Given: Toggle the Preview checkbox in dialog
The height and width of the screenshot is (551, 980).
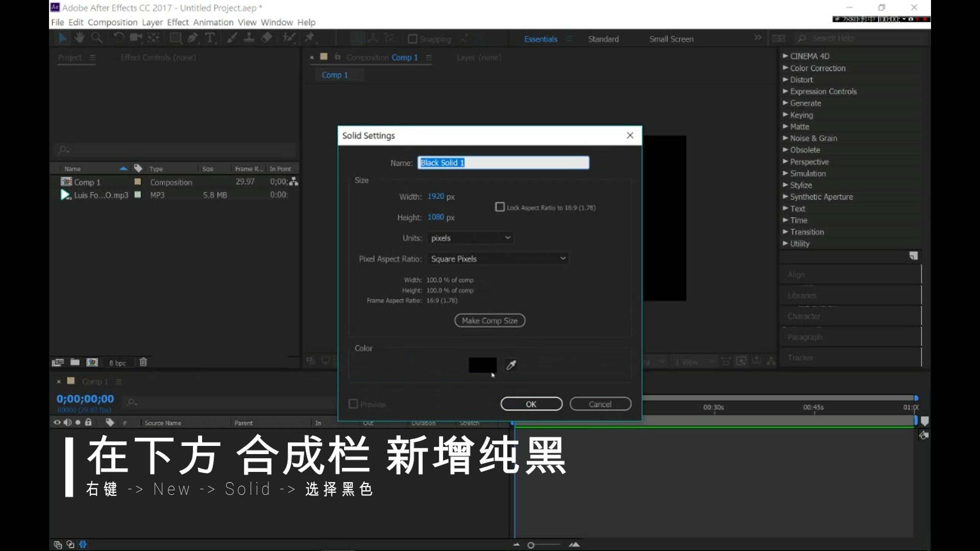Looking at the screenshot, I should click(x=353, y=404).
